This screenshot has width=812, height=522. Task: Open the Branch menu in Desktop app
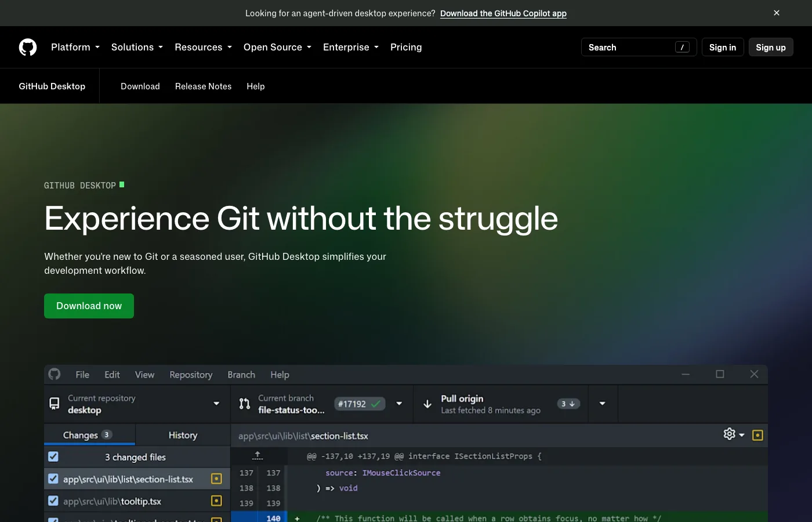tap(241, 375)
